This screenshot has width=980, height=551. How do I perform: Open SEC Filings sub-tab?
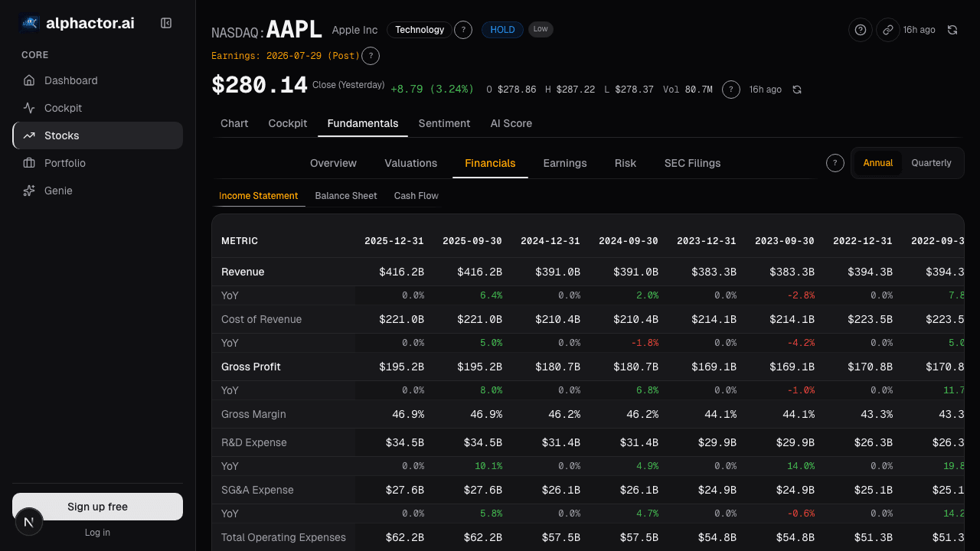[692, 163]
